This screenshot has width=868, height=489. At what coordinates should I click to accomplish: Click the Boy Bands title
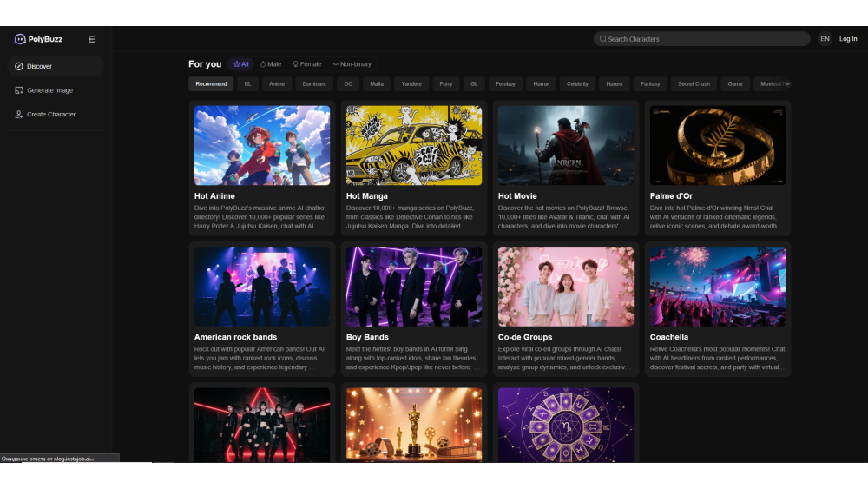[367, 337]
